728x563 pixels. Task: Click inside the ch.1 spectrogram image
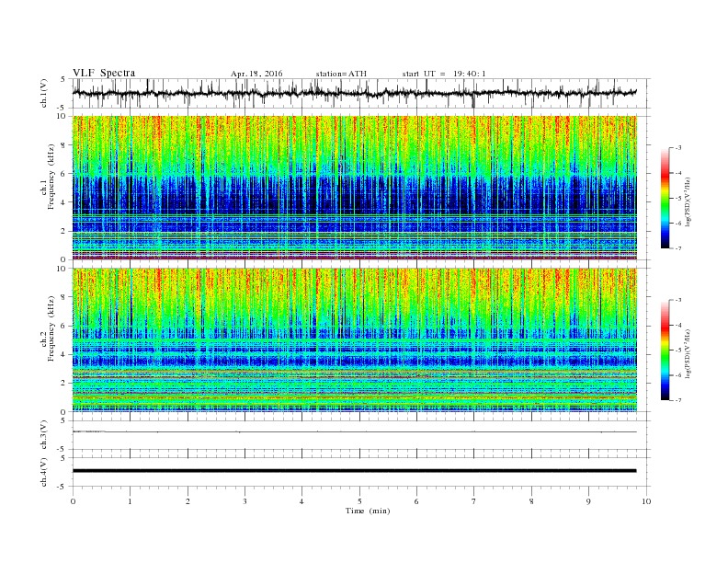click(x=355, y=188)
